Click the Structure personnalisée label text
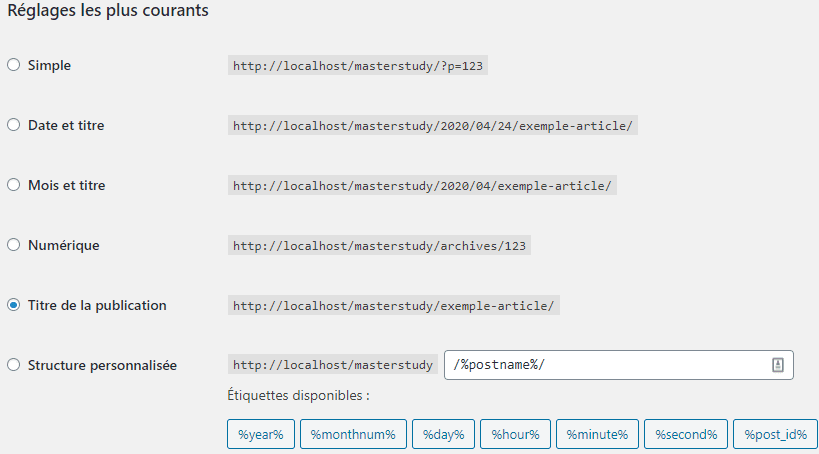819x454 pixels. point(102,365)
